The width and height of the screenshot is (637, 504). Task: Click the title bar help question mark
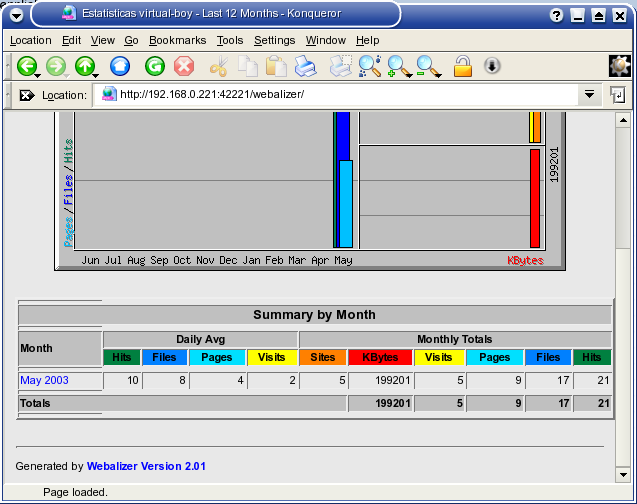click(556, 16)
